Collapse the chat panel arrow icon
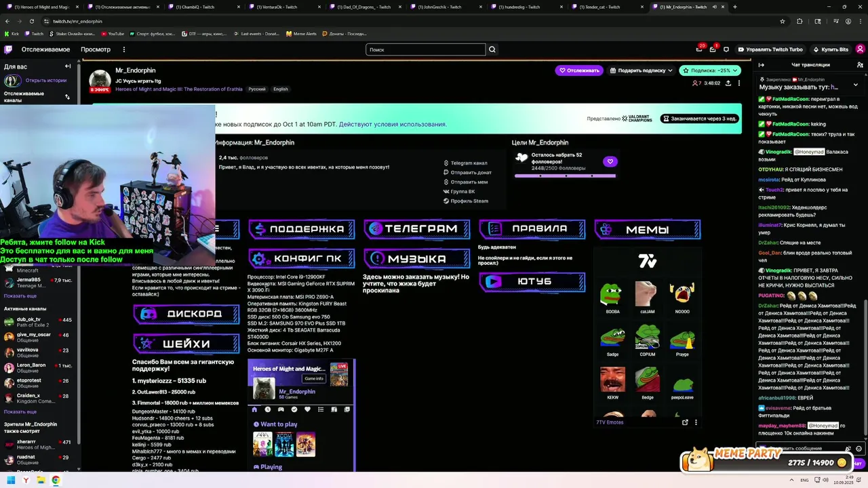The width and height of the screenshot is (868, 488). pyautogui.click(x=761, y=65)
